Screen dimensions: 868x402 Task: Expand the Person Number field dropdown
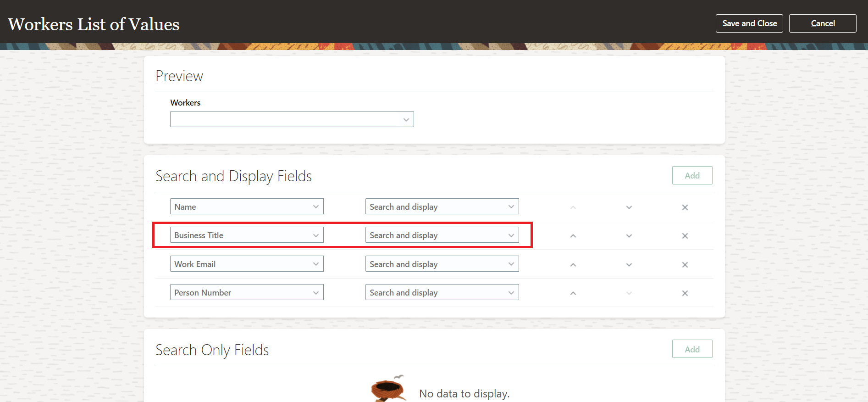click(x=247, y=292)
